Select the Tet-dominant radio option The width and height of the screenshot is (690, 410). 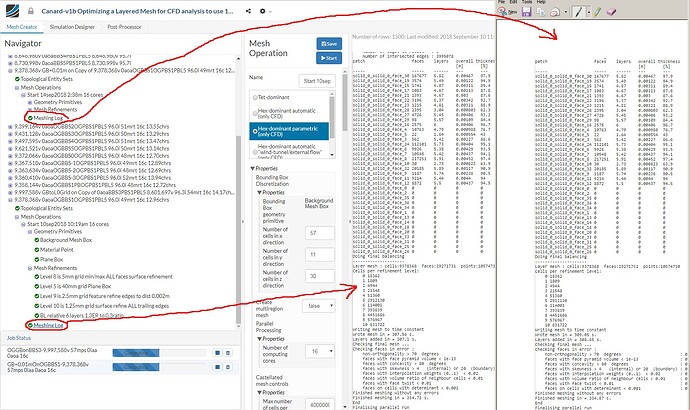point(255,98)
